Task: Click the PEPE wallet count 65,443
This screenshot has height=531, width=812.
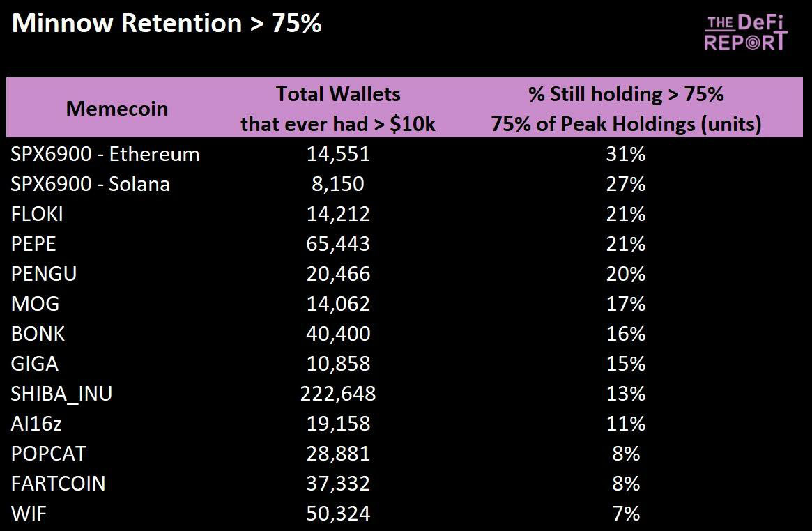Action: point(338,244)
